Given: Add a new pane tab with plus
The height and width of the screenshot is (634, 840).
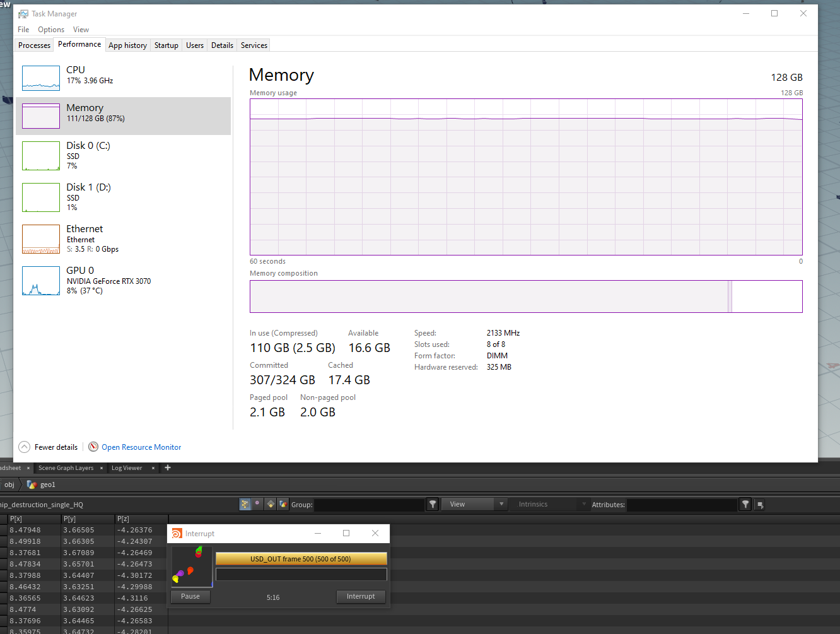Looking at the screenshot, I should click(x=168, y=467).
